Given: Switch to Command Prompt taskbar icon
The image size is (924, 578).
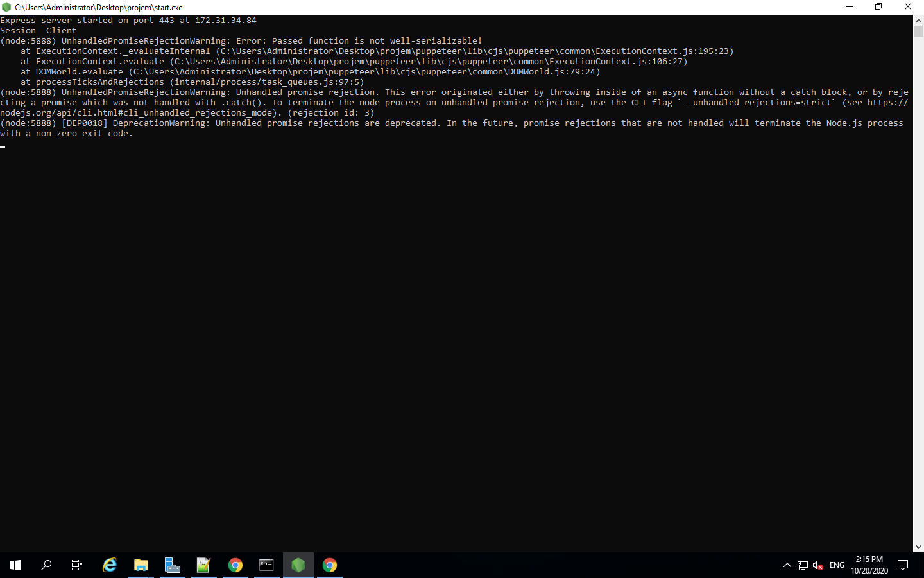Looking at the screenshot, I should point(267,565).
